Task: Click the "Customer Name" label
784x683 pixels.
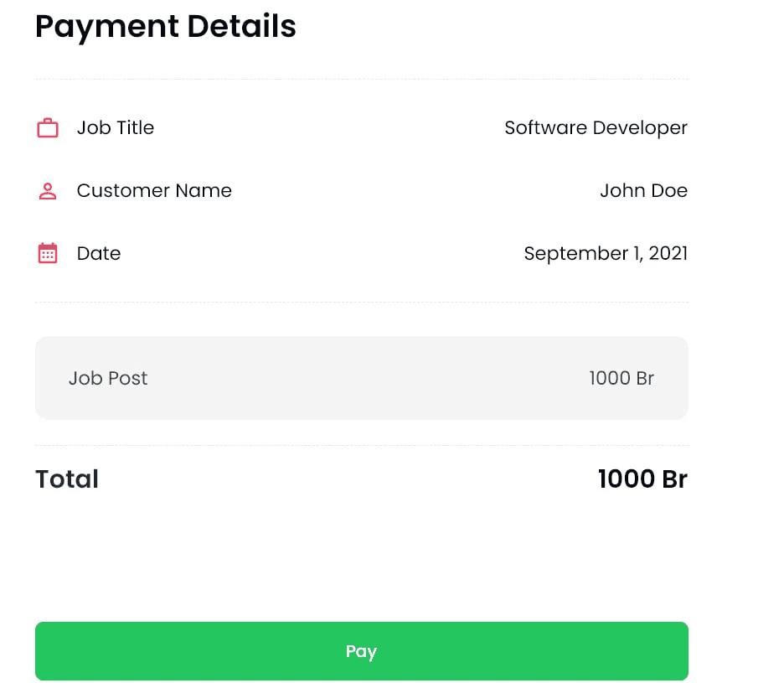Action: coord(154,190)
